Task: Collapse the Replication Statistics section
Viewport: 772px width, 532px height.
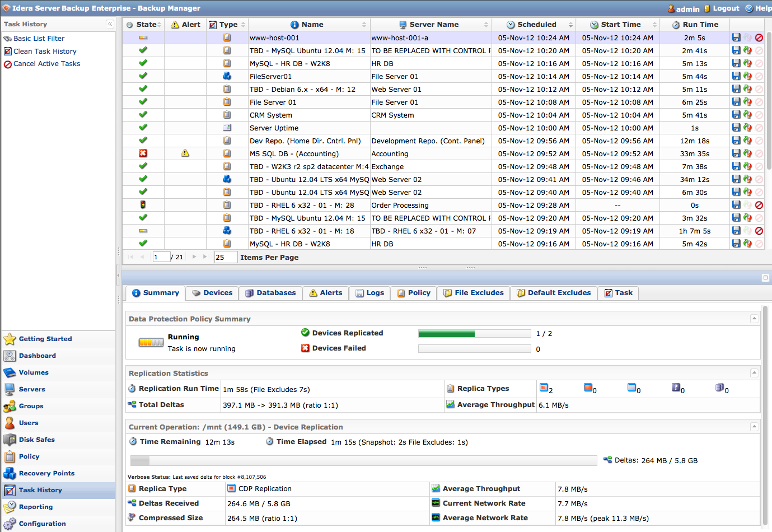Action: tap(754, 373)
